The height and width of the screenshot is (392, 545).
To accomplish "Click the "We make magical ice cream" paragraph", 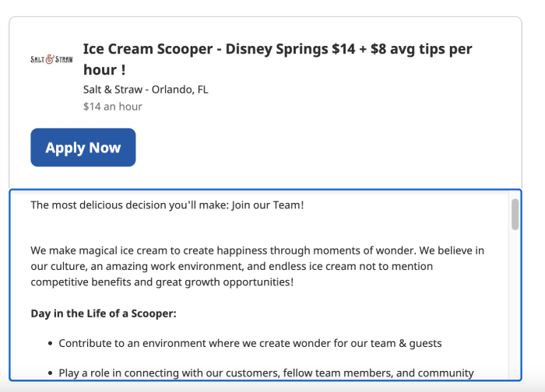I will coord(257,266).
